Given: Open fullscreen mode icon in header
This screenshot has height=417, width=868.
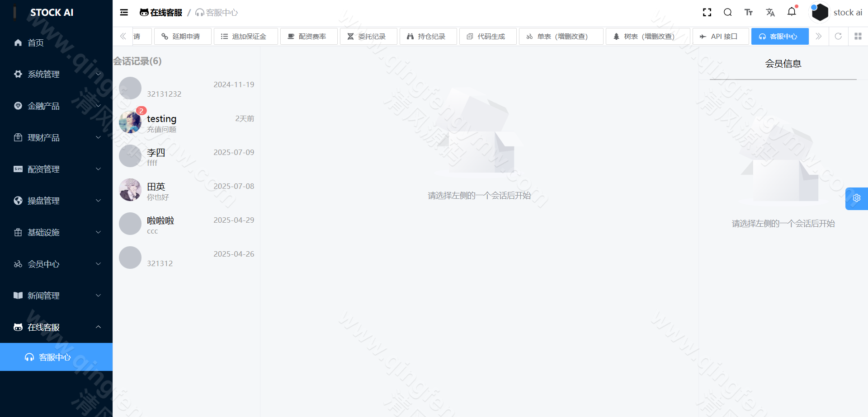Looking at the screenshot, I should [x=707, y=12].
